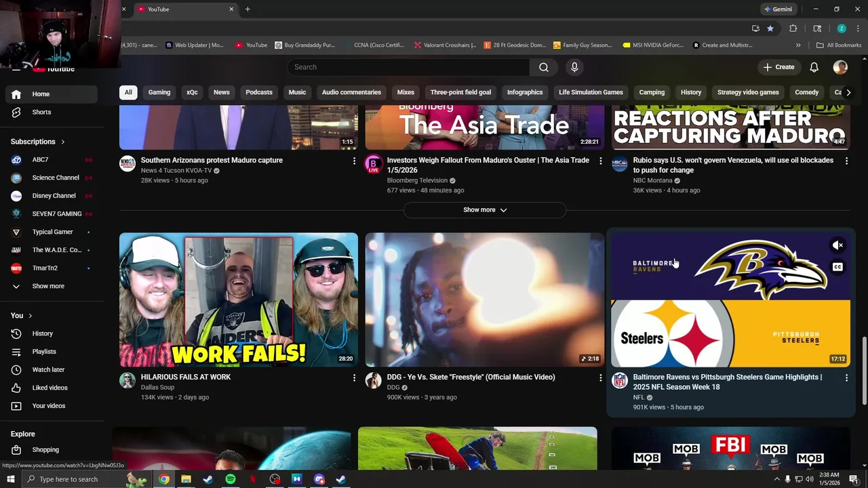Open the Family Guy Season bookmark
Screen dimensions: 868x488
pos(583,45)
